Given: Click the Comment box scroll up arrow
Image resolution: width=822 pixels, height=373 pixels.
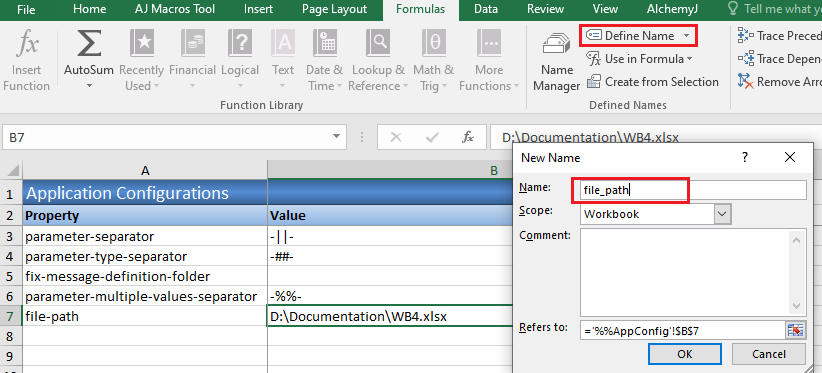Looking at the screenshot, I should point(797,239).
